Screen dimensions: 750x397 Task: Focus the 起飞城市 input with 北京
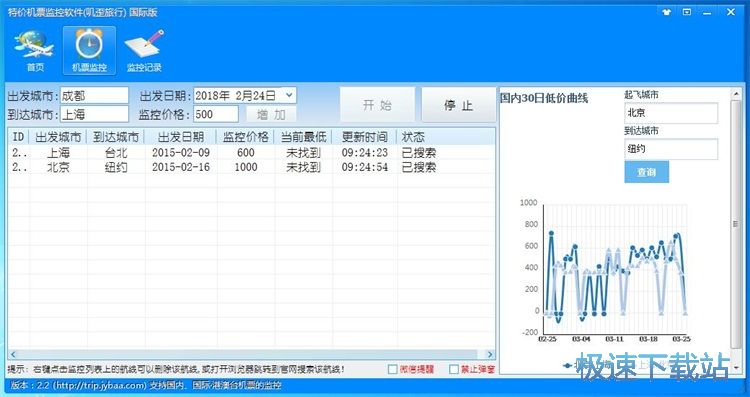point(671,113)
